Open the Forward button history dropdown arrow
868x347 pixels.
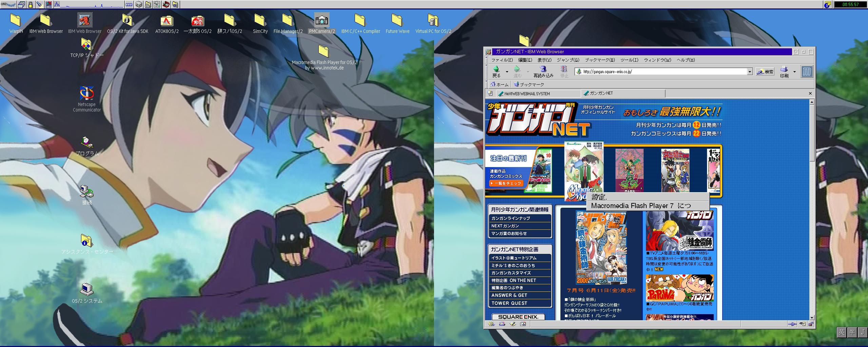point(528,72)
